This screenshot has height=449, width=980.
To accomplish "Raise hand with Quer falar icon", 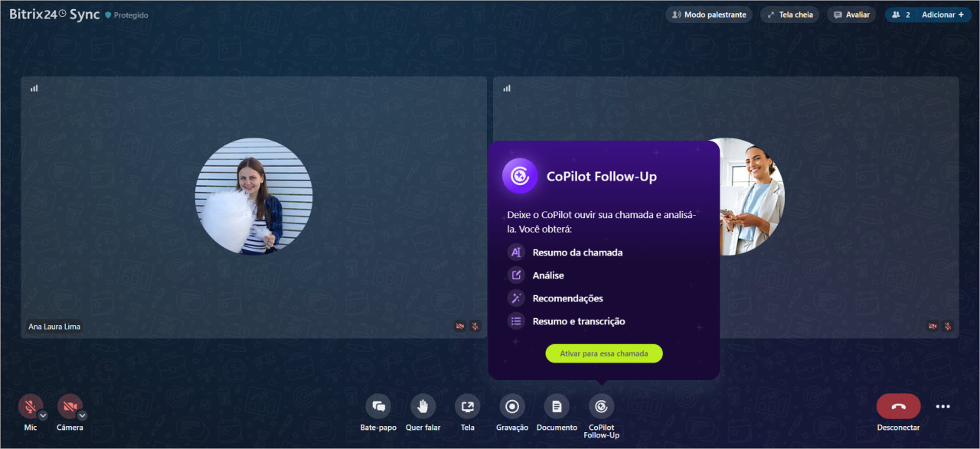I will pos(423,406).
